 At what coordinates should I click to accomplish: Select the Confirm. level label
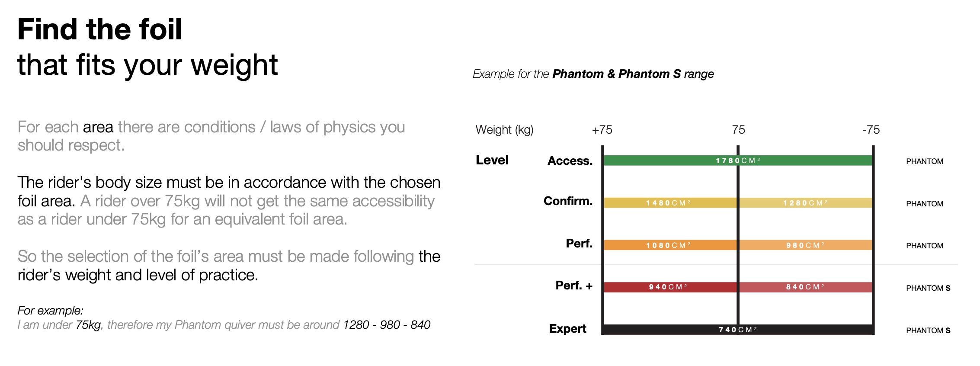point(568,201)
